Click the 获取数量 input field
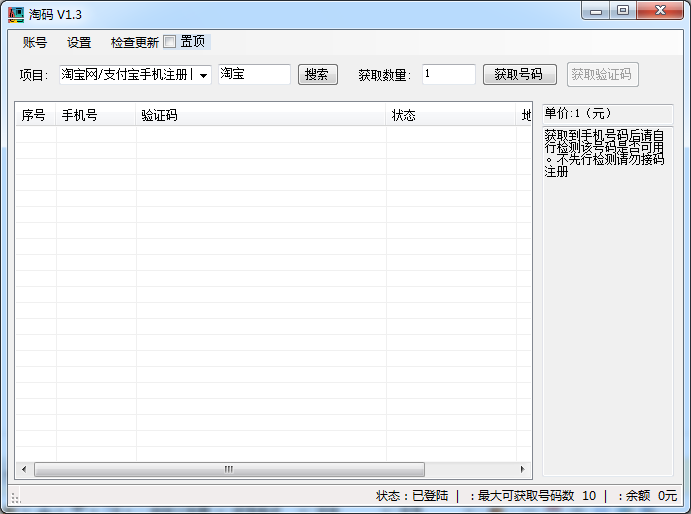Screen dimensions: 691x514 (x=448, y=75)
